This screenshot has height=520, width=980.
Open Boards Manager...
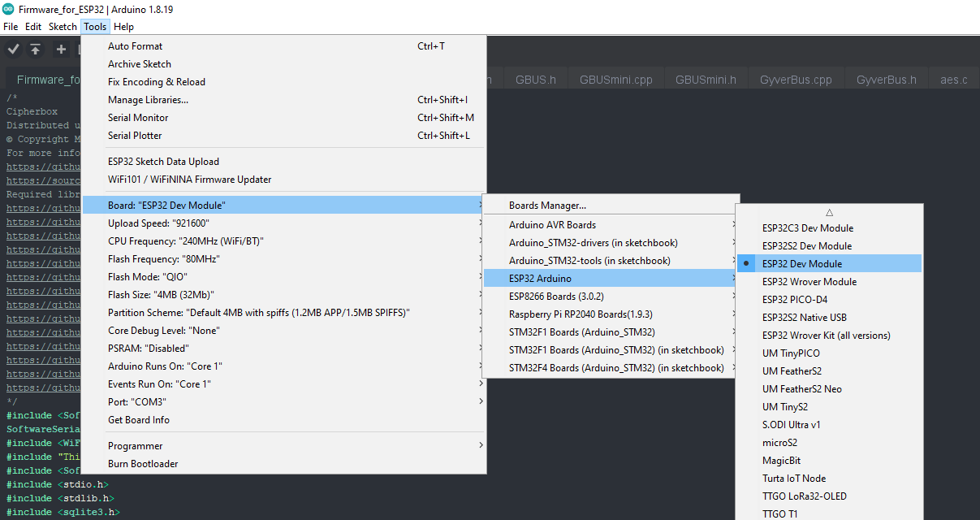[611, 206]
